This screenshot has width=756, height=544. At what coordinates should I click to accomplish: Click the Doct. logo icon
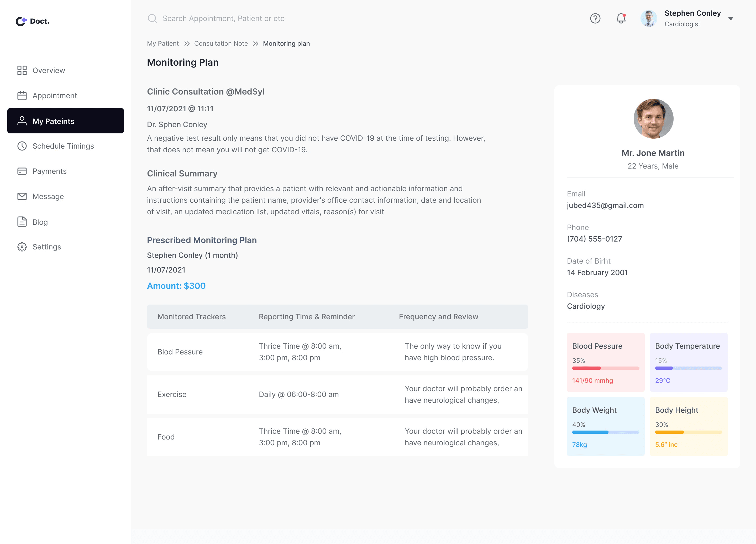pos(21,21)
